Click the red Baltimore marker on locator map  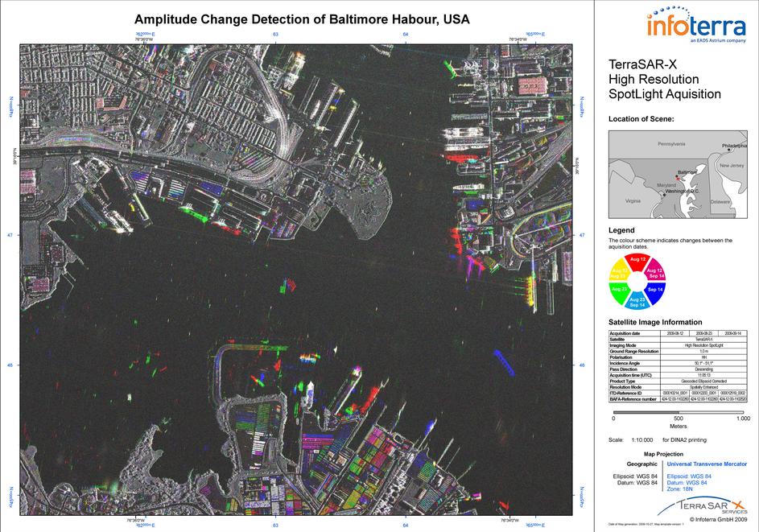click(x=678, y=177)
